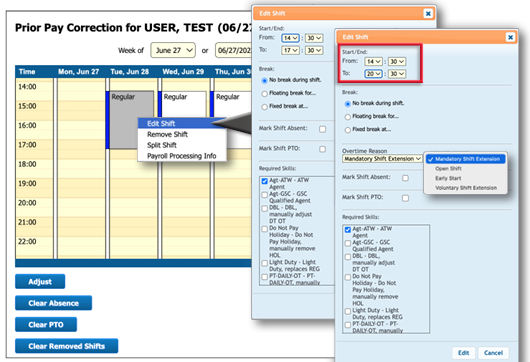Uncheck Agt-ATW skill in back dialog
The image size is (530, 362).
coord(265,181)
